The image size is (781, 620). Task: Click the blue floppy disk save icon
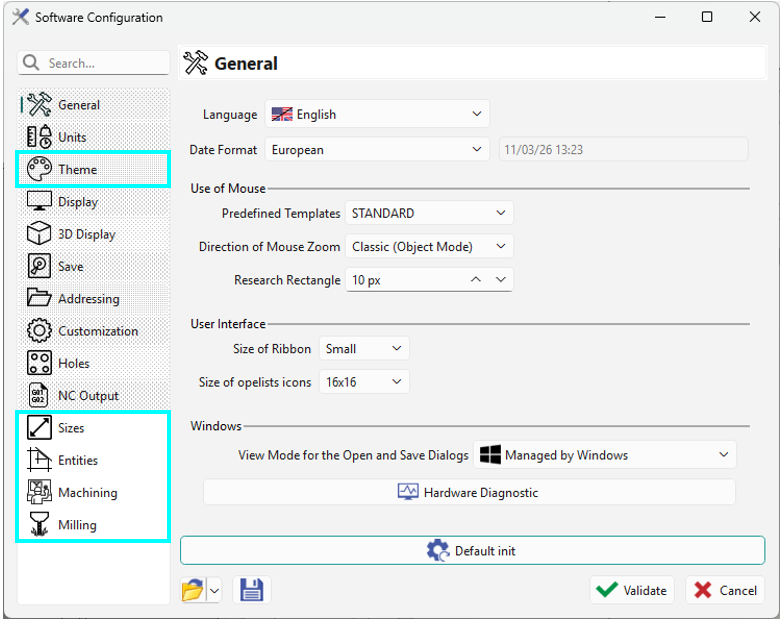(251, 590)
